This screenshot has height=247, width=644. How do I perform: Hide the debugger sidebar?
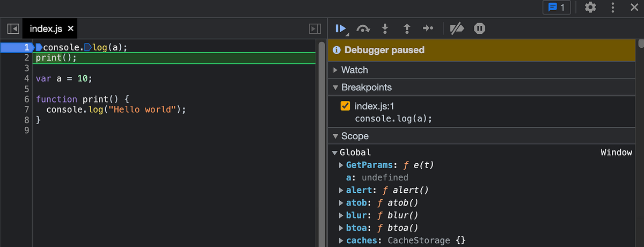[315, 28]
